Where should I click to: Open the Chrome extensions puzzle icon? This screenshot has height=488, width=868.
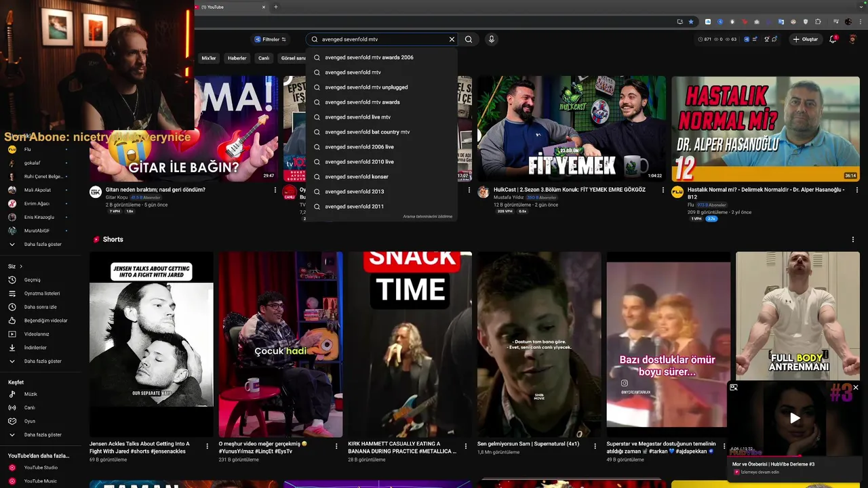click(x=818, y=22)
